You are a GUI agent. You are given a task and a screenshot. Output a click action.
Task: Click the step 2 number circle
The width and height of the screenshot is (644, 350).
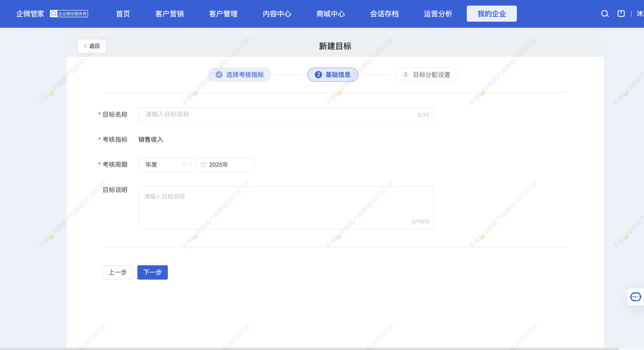coord(318,75)
